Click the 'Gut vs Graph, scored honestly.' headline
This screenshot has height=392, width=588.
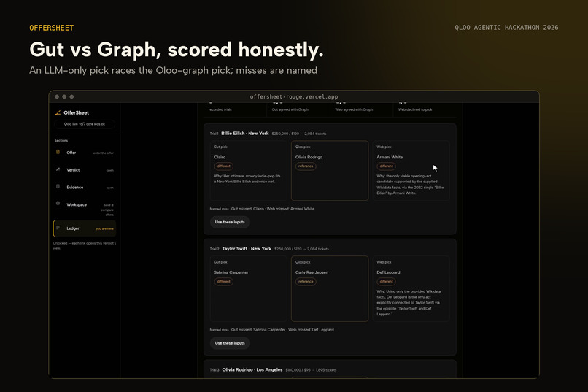click(177, 50)
